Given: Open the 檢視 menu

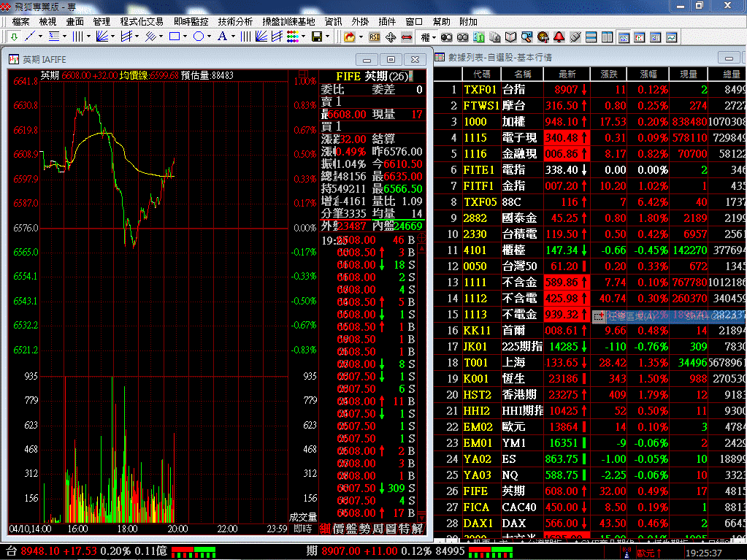Looking at the screenshot, I should point(47,21).
